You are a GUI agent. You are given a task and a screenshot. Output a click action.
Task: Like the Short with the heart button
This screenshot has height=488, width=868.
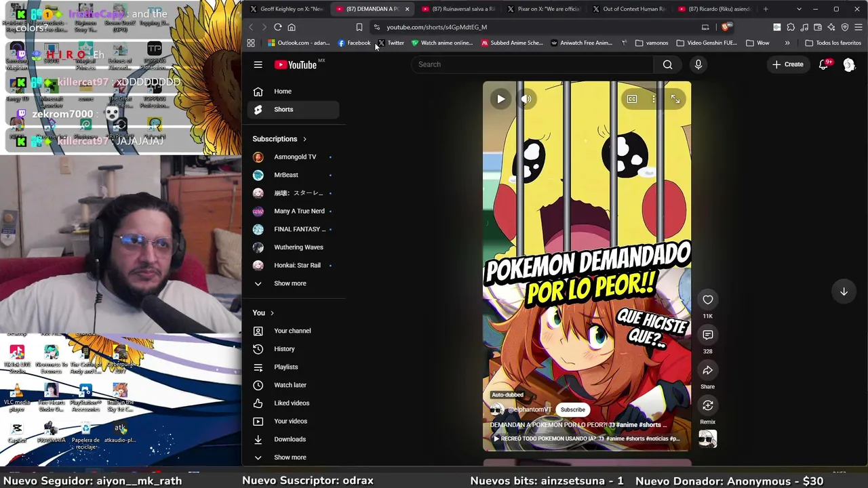pos(707,300)
